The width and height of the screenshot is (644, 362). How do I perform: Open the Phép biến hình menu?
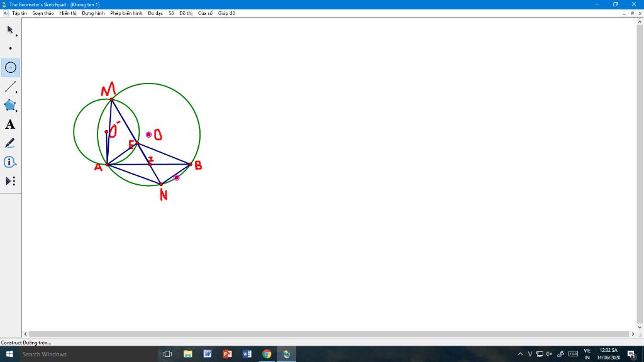126,14
